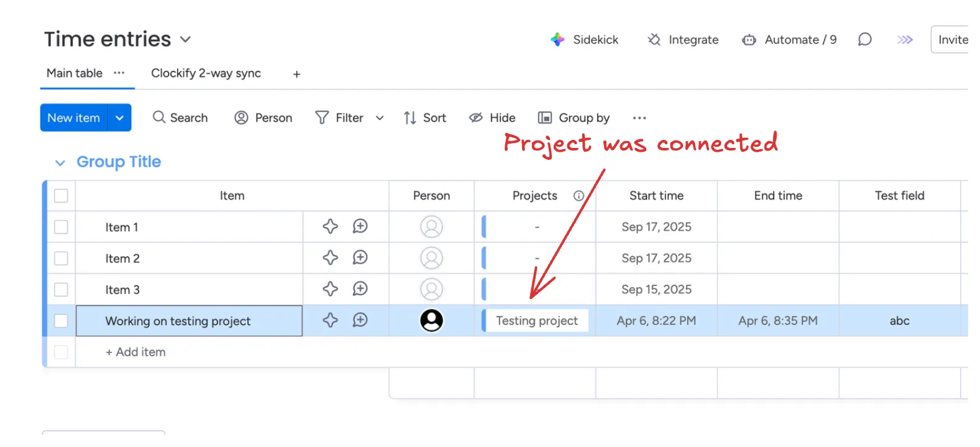Click the assigned person avatar on testing project row

click(x=431, y=320)
